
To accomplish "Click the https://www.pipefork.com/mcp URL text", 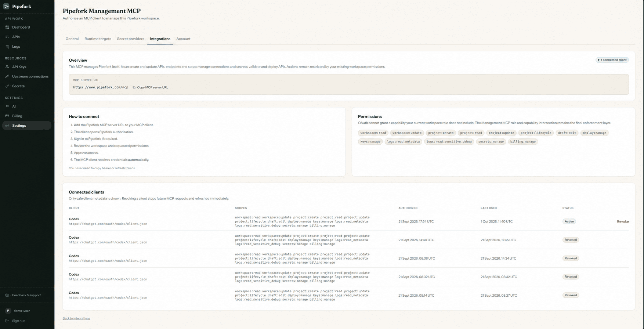I will (101, 87).
